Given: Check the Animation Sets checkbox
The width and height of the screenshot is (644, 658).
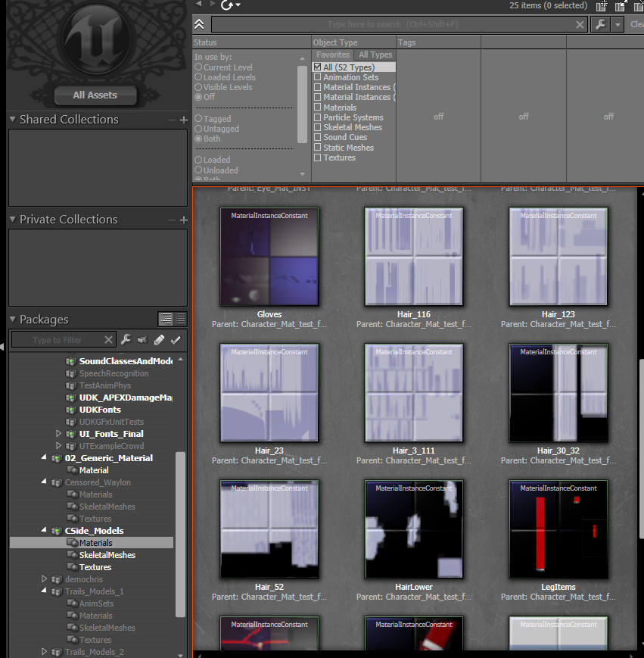Looking at the screenshot, I should 317,77.
